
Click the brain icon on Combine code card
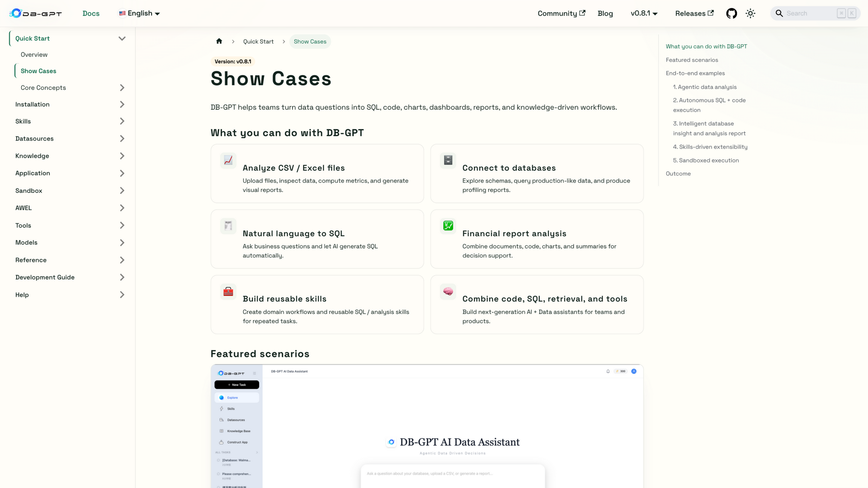[448, 291]
